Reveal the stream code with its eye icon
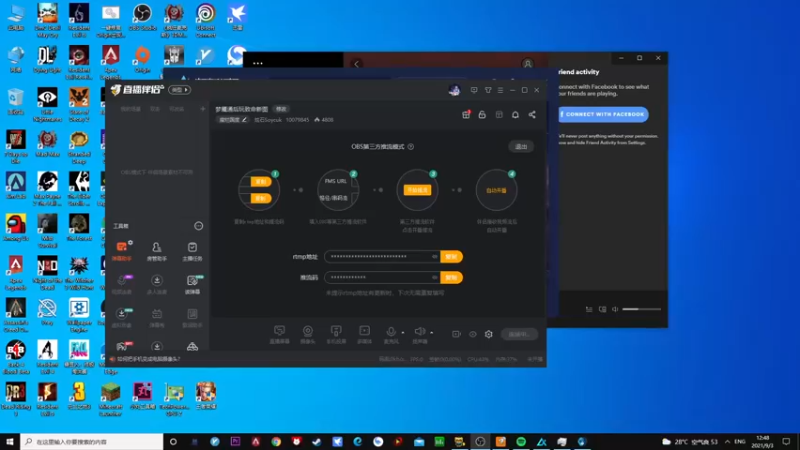 (435, 278)
